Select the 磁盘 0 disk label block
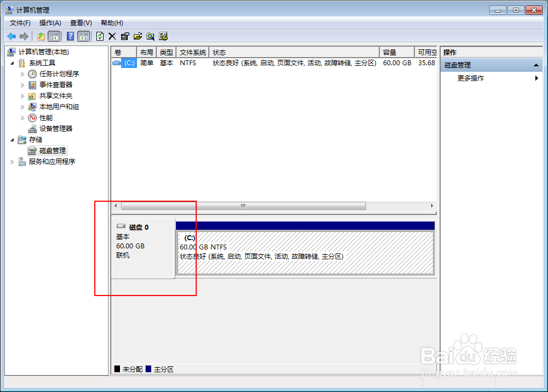The height and width of the screenshot is (392, 548). pyautogui.click(x=143, y=248)
